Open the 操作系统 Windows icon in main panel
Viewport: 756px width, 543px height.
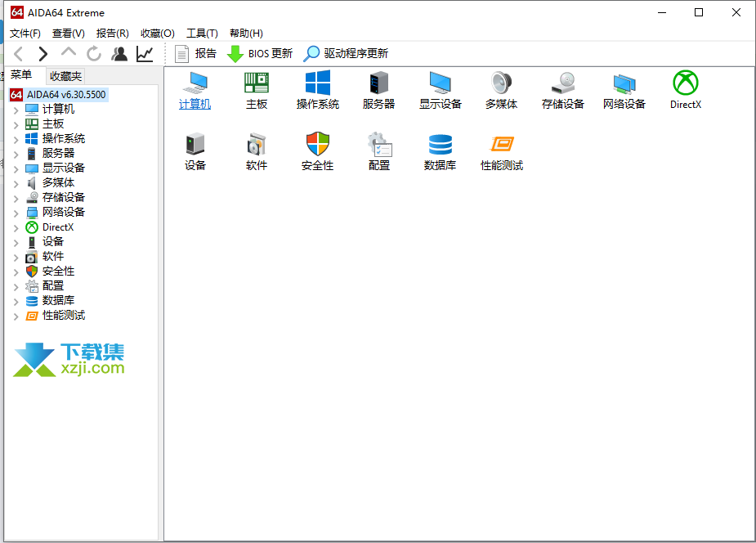click(x=318, y=90)
